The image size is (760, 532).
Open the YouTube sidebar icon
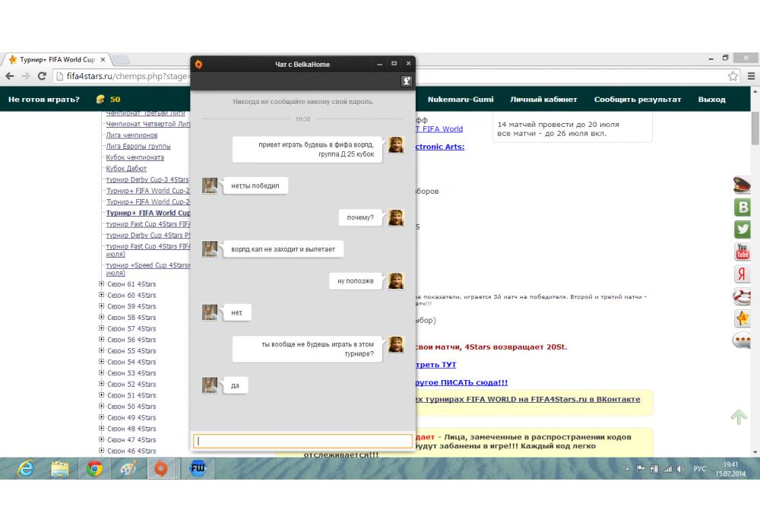point(742,252)
